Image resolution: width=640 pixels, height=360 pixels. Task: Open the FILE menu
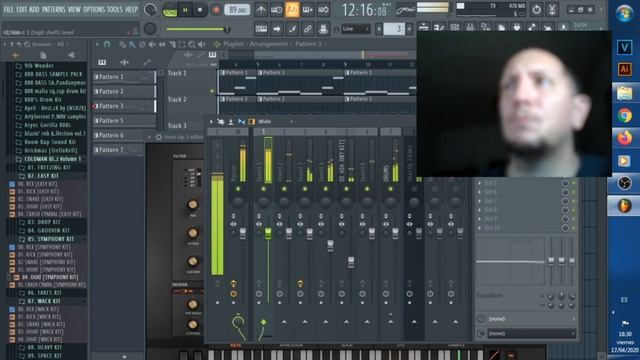point(8,9)
